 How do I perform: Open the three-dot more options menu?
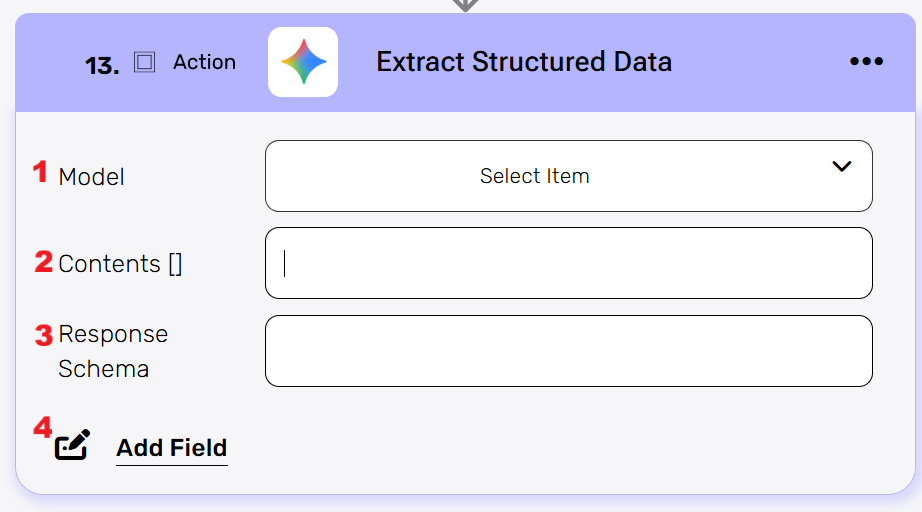point(866,62)
